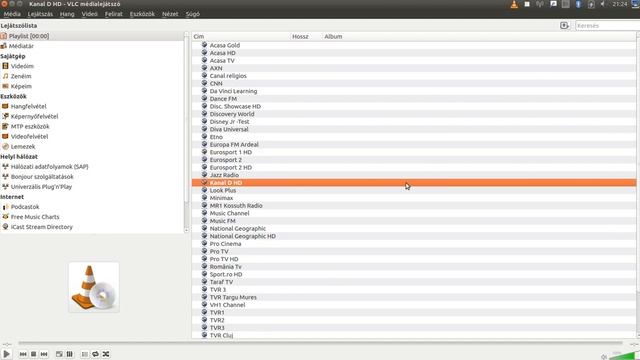Open system volume indicator in top panel
Viewport: 640px width, 360px height.
click(x=603, y=4)
